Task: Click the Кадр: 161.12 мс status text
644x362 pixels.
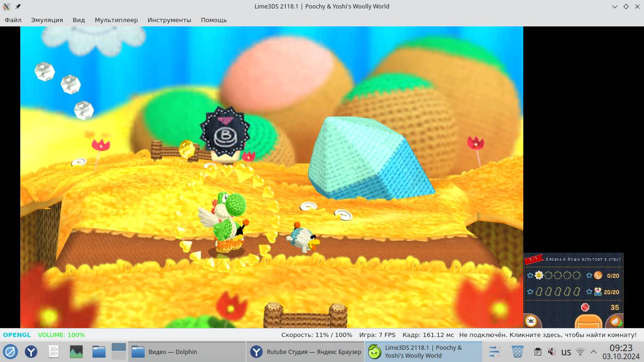Action: coord(429,335)
